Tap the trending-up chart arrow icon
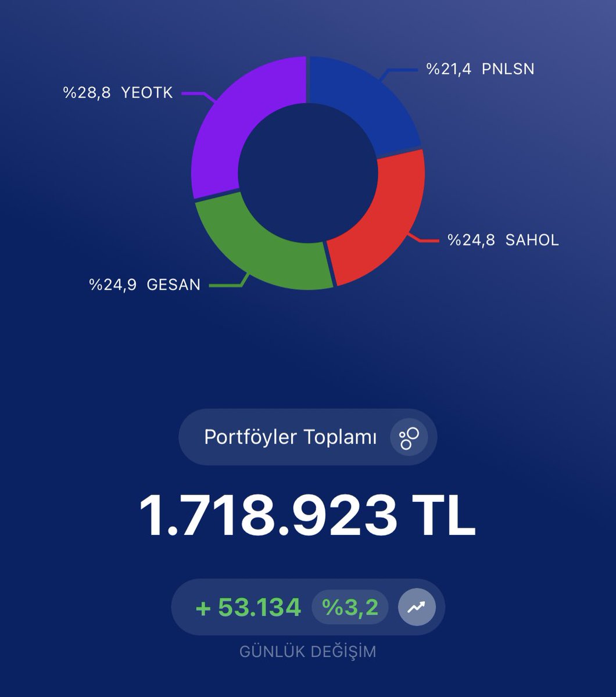616x697 pixels. 416,607
